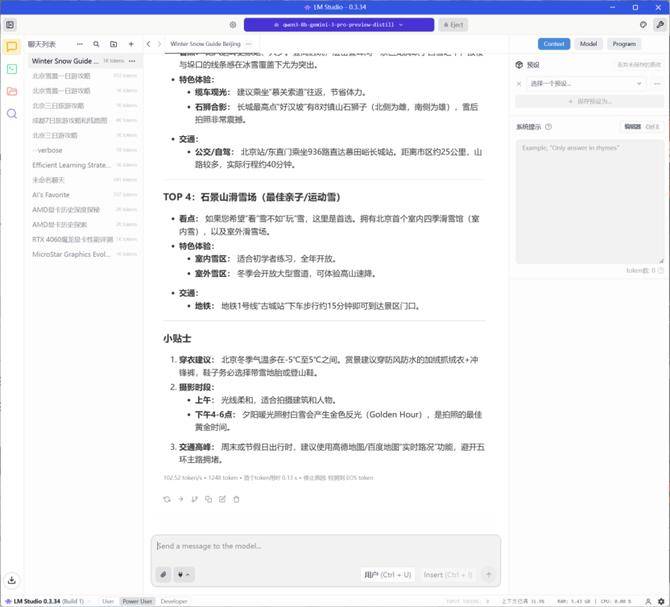Open the Chat view in left sidebar
This screenshot has height=607, width=670.
tap(11, 46)
